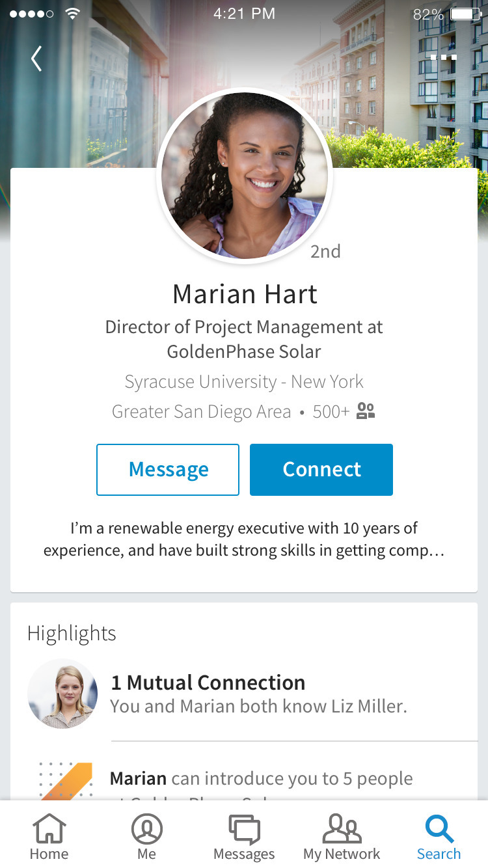Select the Search tab

439,837
